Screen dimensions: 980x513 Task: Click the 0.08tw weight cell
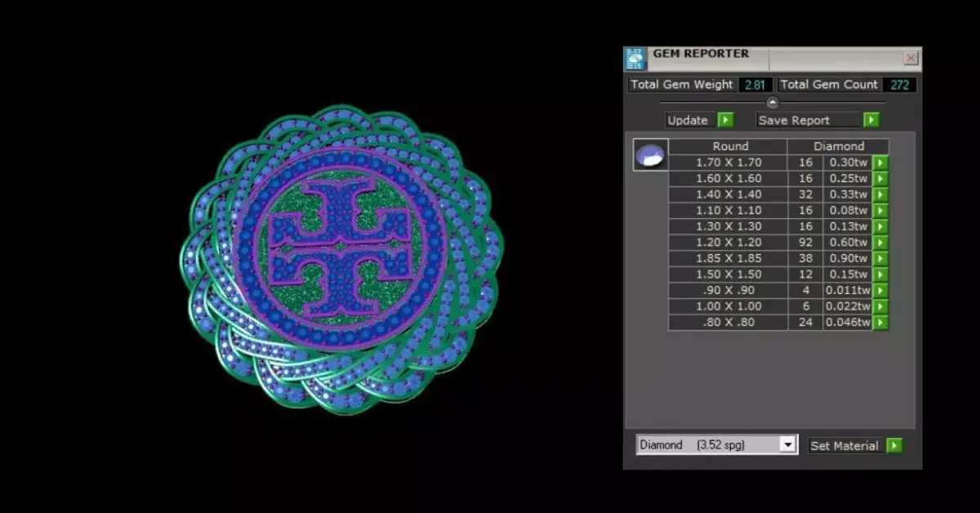click(848, 210)
